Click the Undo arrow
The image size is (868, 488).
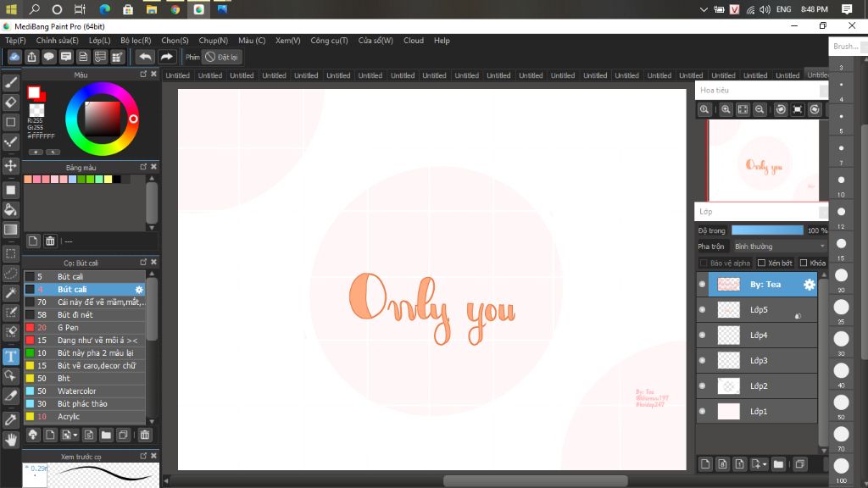pos(145,57)
